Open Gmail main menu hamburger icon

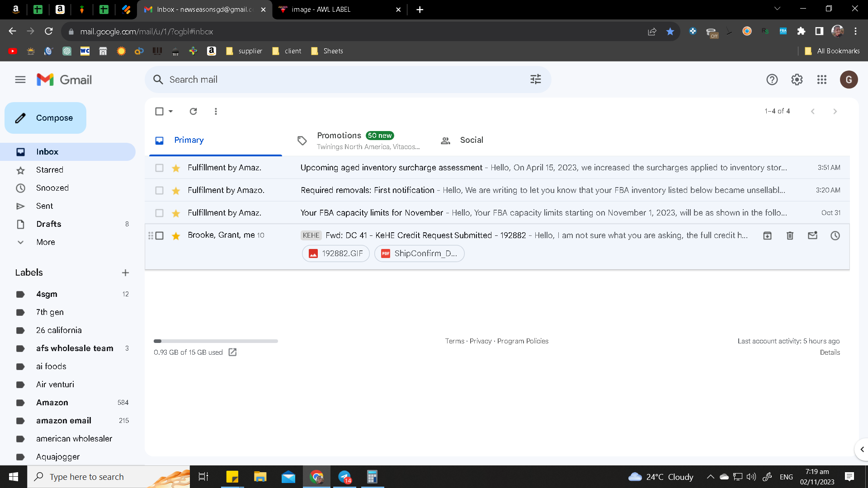20,80
